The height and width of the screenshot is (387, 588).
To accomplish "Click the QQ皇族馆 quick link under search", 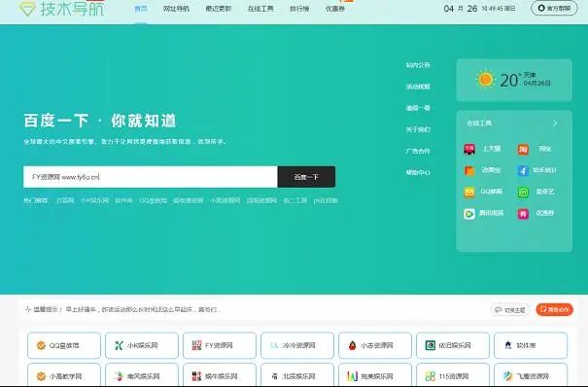I will (x=153, y=200).
